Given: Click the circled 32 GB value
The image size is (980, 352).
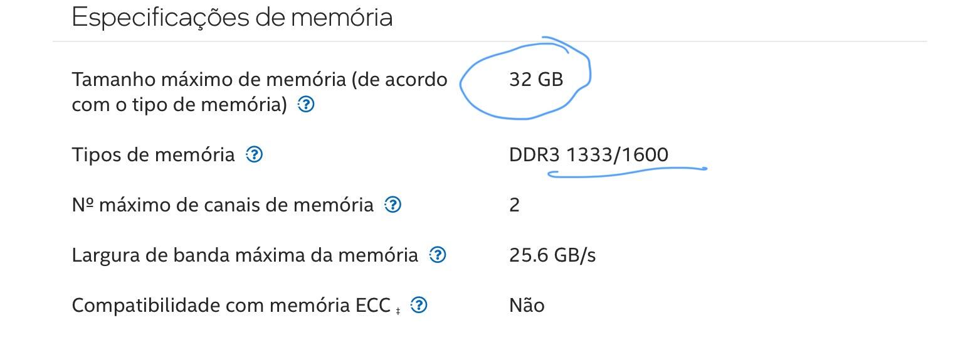Looking at the screenshot, I should point(536,80).
